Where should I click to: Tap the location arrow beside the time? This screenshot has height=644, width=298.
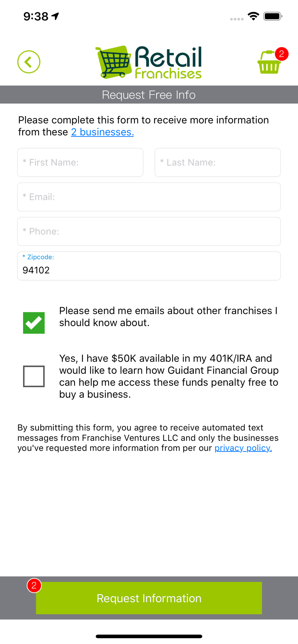pos(55,16)
